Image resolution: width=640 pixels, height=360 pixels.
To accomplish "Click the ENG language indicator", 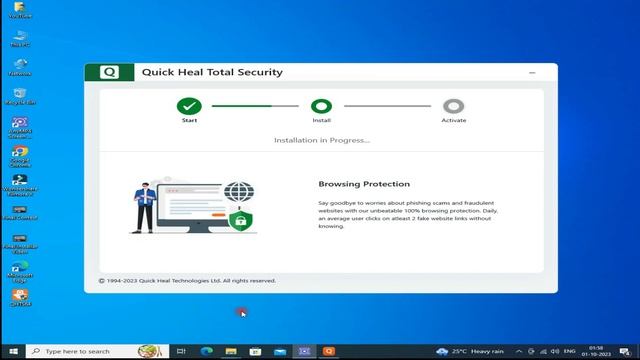I will [x=569, y=351].
